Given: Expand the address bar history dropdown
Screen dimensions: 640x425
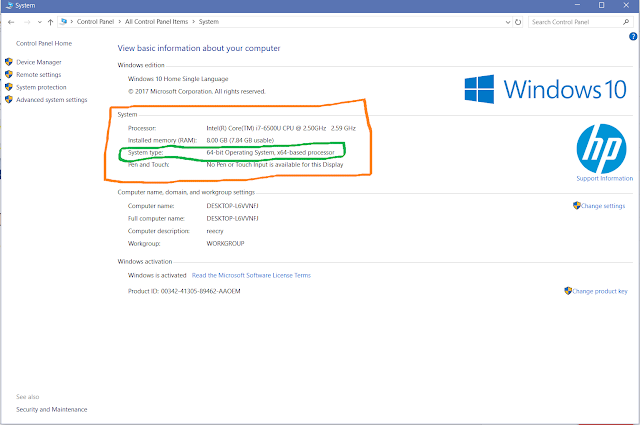Looking at the screenshot, I should pyautogui.click(x=508, y=22).
